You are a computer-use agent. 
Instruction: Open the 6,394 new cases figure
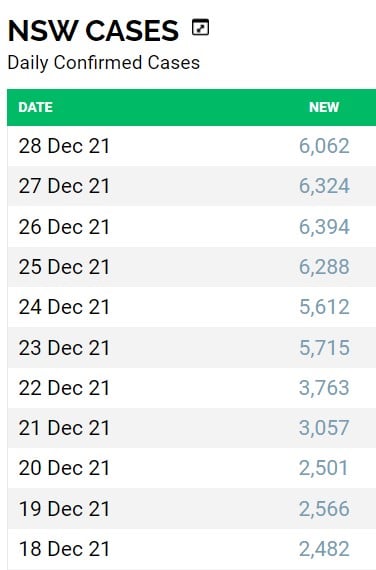point(324,227)
